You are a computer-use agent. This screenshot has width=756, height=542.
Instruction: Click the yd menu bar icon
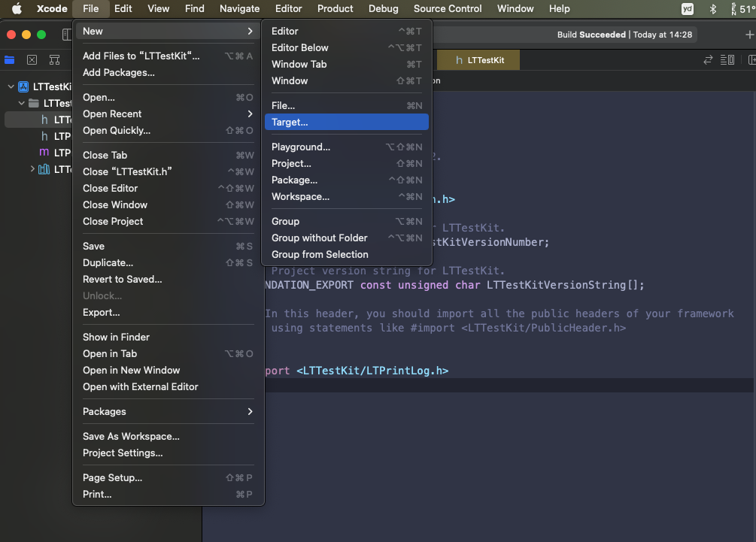coord(688,9)
